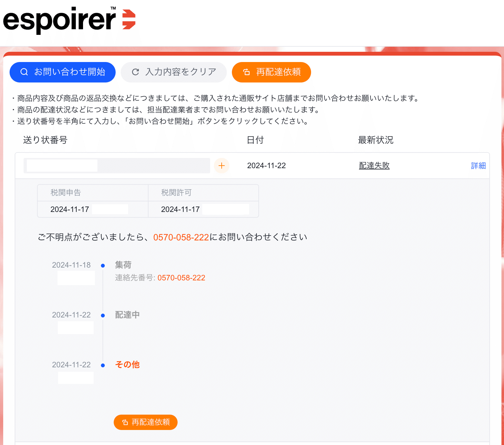Click the refresh icon in 入力内容をクリア

click(x=135, y=72)
